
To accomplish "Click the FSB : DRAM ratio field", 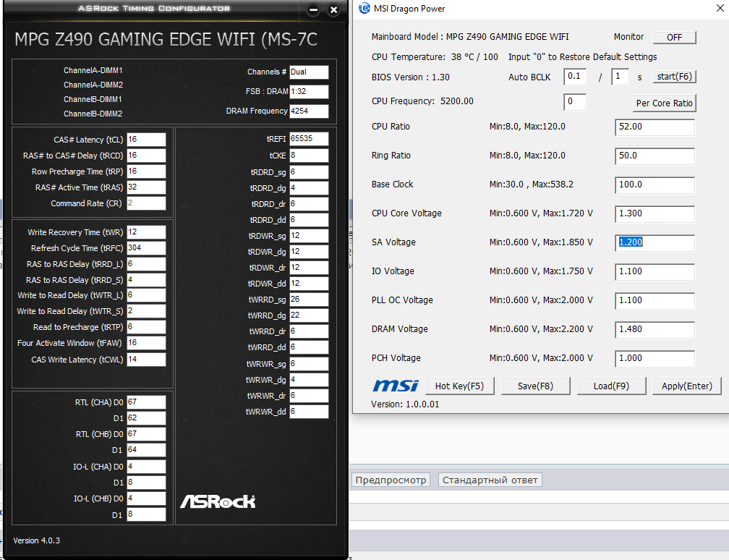I will click(310, 92).
